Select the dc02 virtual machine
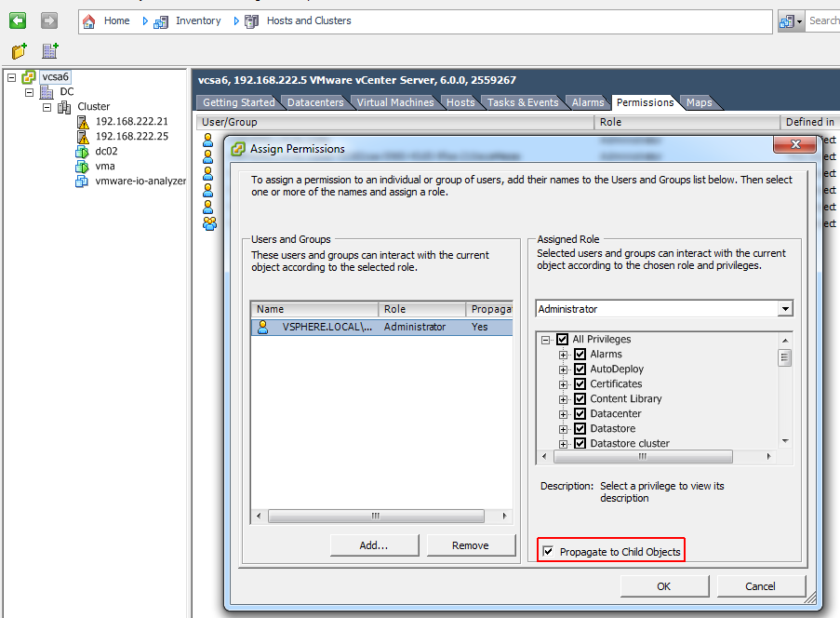This screenshot has width=840, height=618. tap(106, 151)
